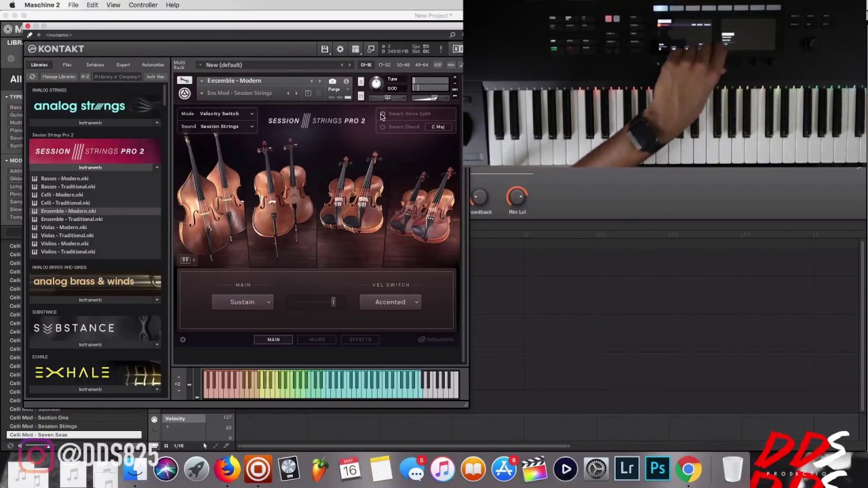The height and width of the screenshot is (488, 868).
Task: Open Siri from the dock
Action: [x=166, y=468]
